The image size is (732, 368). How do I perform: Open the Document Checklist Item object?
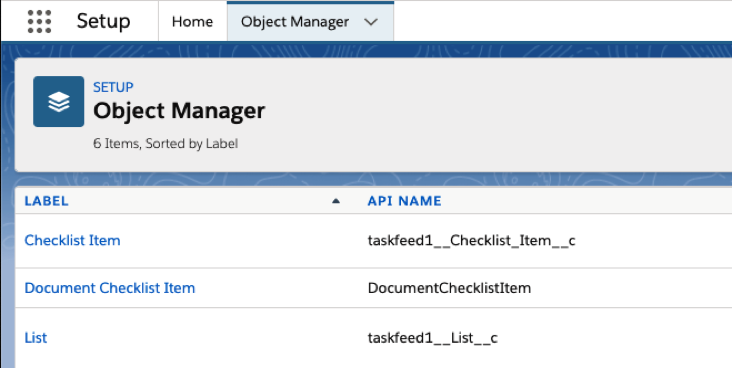pyautogui.click(x=110, y=288)
